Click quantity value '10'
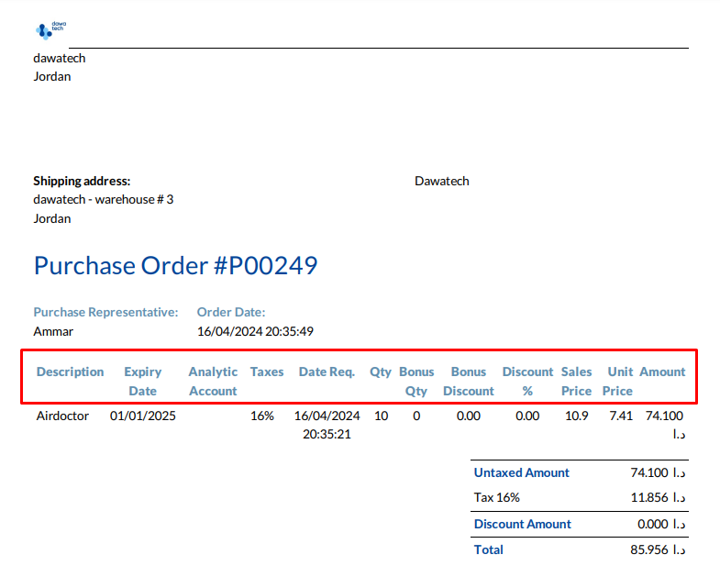720x588 pixels. click(x=382, y=416)
